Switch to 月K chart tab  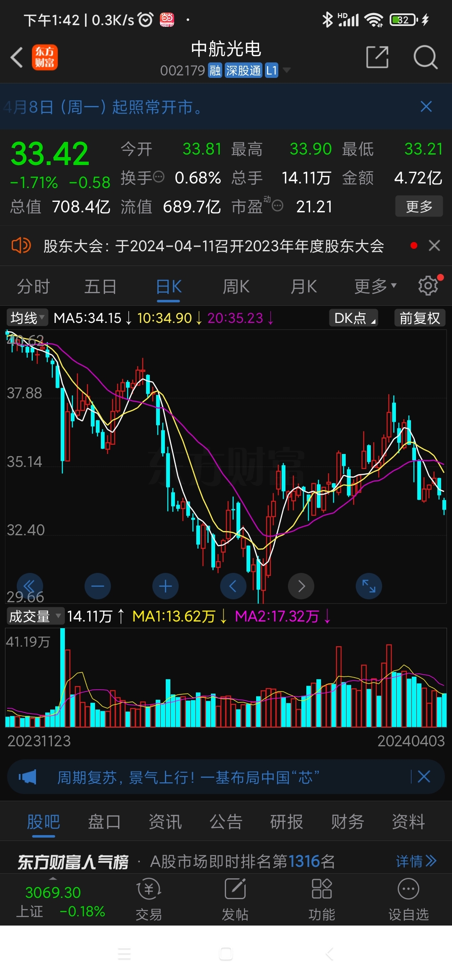click(304, 287)
